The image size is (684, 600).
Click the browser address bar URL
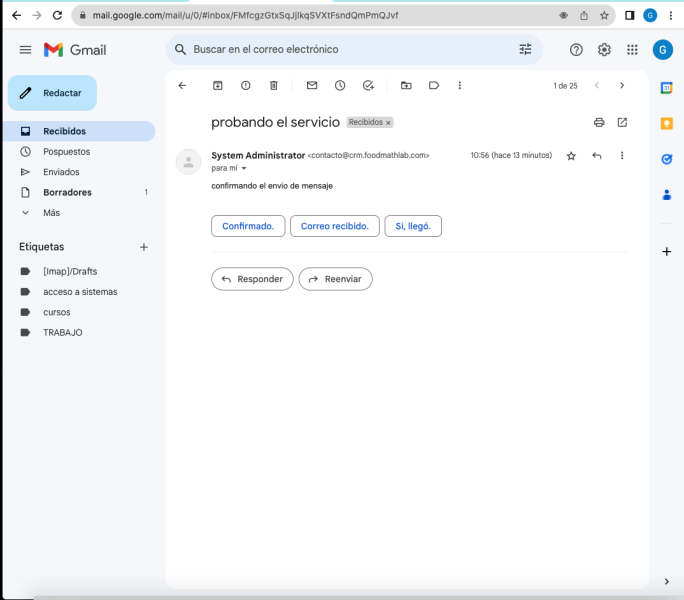[x=245, y=16]
